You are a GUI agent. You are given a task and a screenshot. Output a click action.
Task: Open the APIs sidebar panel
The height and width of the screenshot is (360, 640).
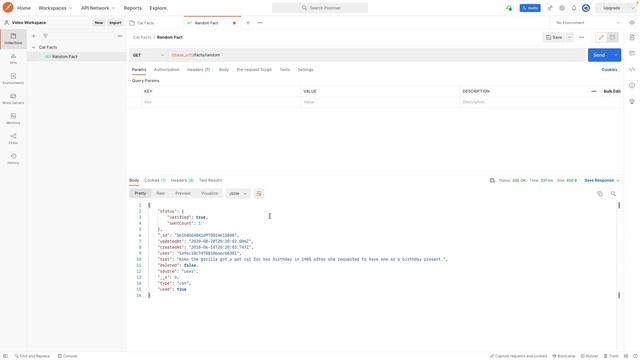(13, 59)
